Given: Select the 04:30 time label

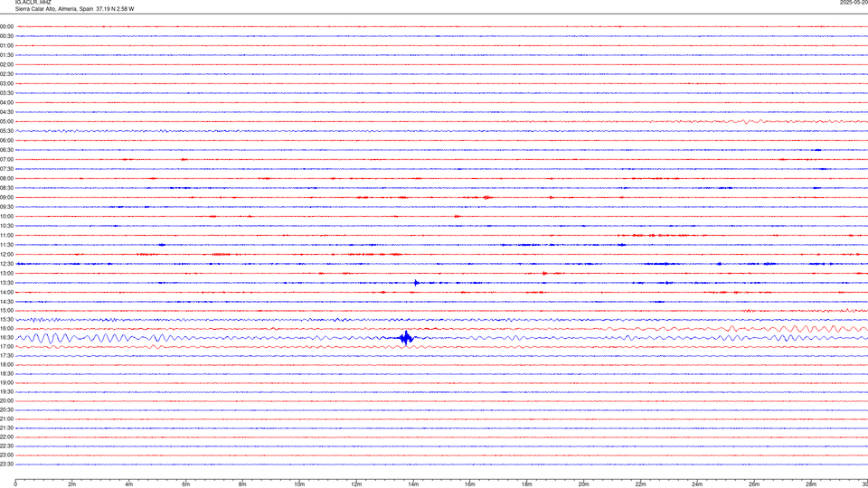Looking at the screenshot, I should coord(6,112).
